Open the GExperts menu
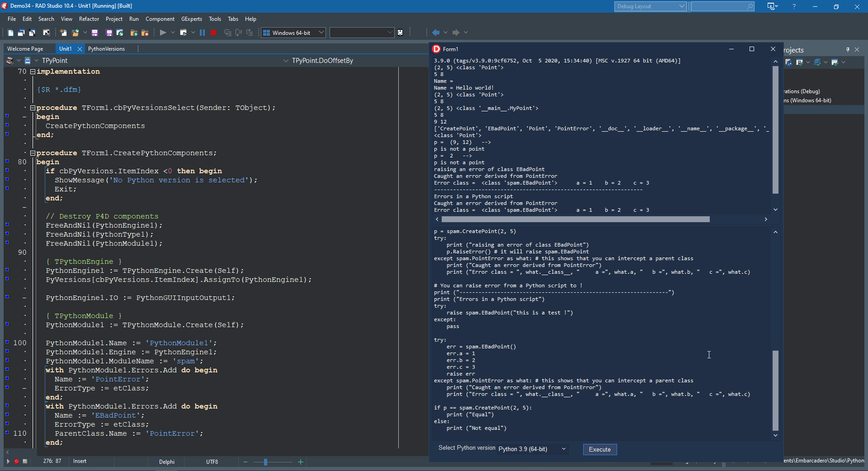 pos(192,19)
